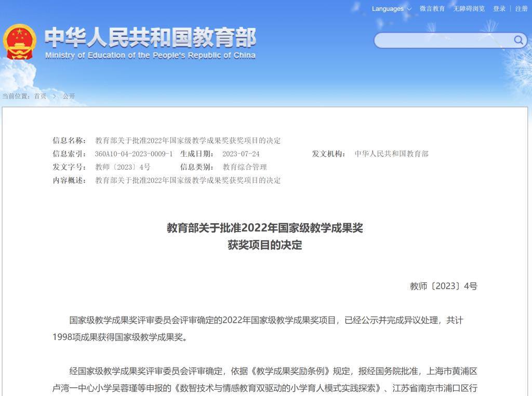Select the 信息名称 document title value

click(188, 141)
